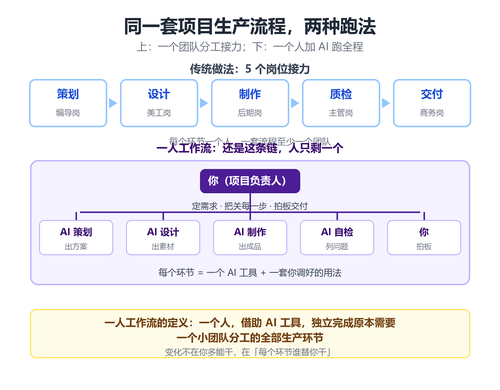Select the 你（项目负责人）purple box
This screenshot has height=390, width=500.
click(250, 181)
